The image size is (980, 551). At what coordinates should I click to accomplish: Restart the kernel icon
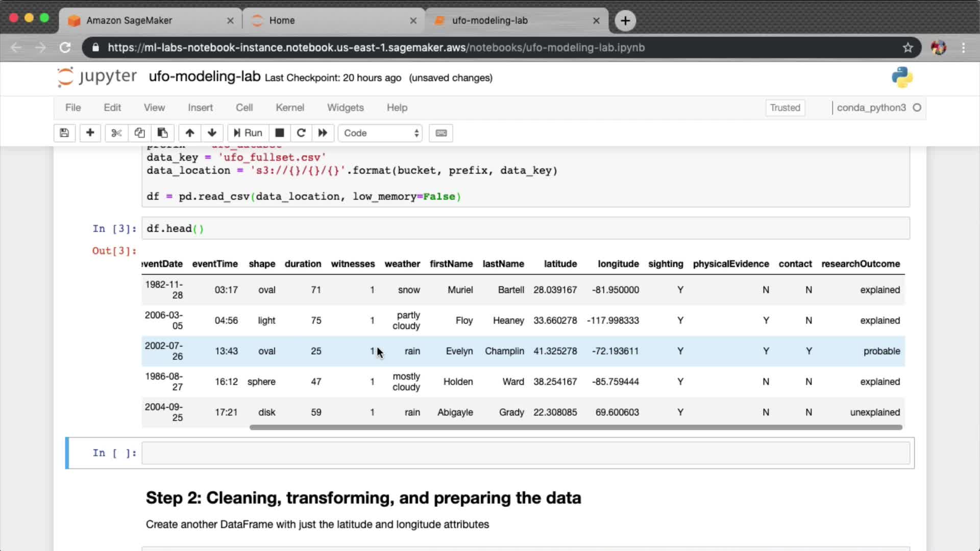[301, 133]
